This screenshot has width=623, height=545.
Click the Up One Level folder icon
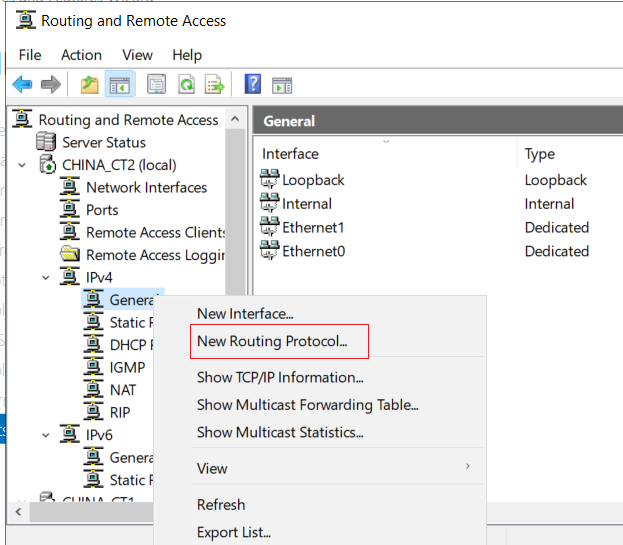(x=90, y=85)
